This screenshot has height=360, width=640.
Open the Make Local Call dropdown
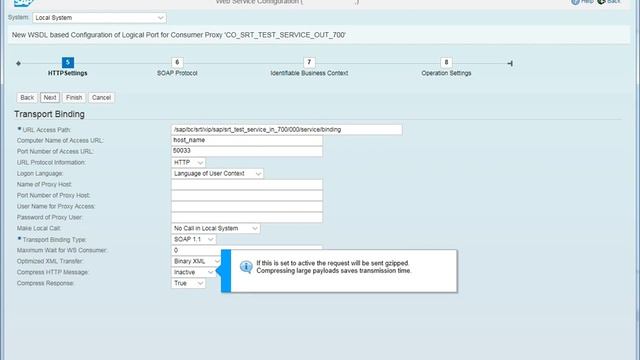pos(216,228)
